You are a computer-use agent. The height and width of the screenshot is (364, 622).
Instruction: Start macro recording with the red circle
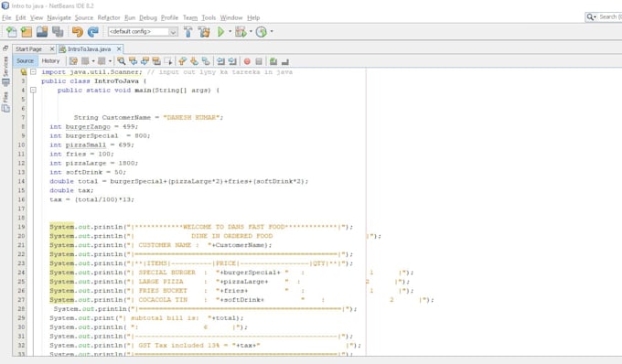click(x=247, y=61)
